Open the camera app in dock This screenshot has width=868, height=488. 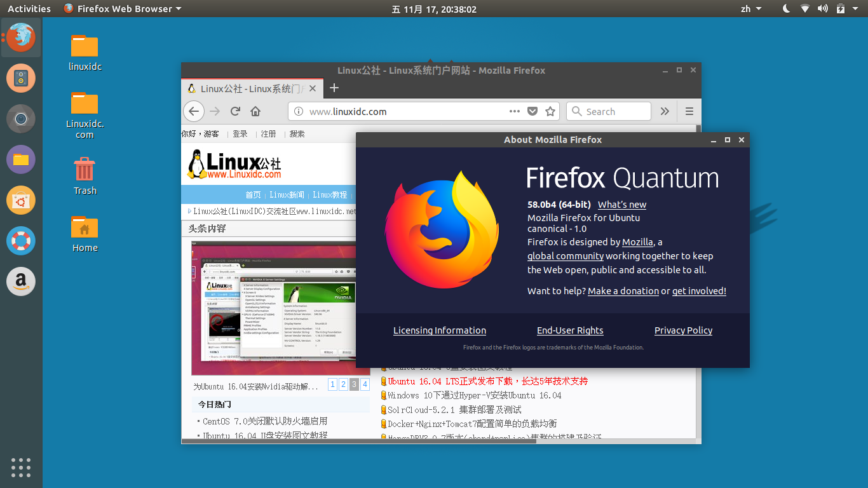[x=21, y=119]
